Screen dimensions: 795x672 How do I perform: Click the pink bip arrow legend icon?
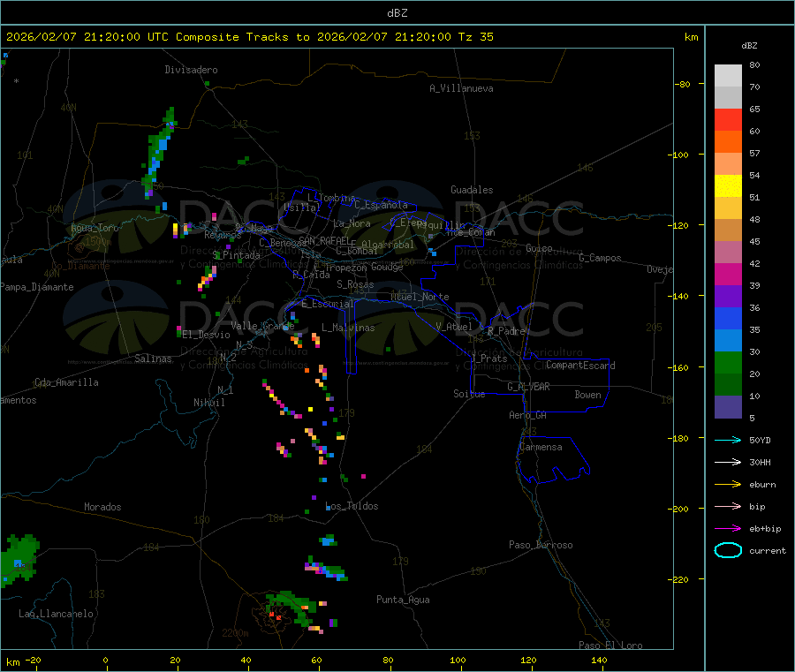coord(728,506)
